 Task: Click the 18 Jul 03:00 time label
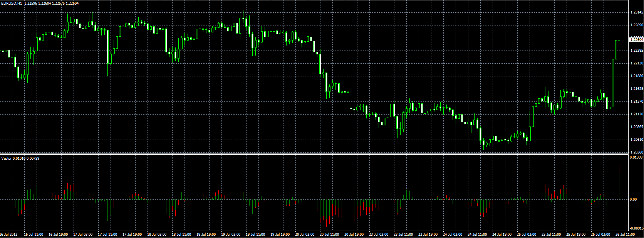157,234
